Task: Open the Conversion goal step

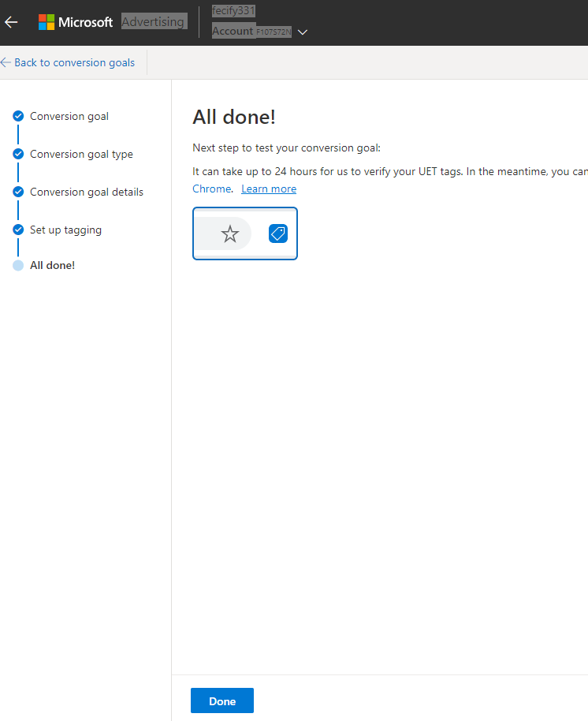Action: click(x=69, y=116)
